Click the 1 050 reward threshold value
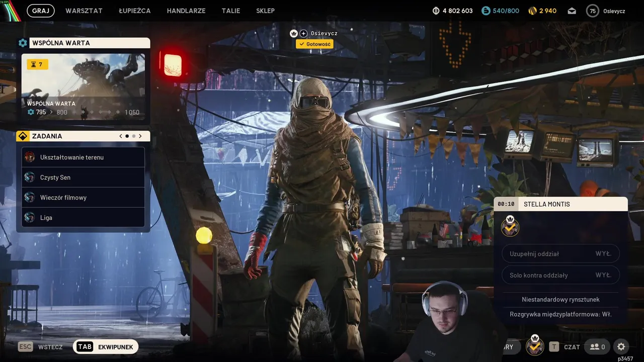644x362 pixels. coord(132,112)
